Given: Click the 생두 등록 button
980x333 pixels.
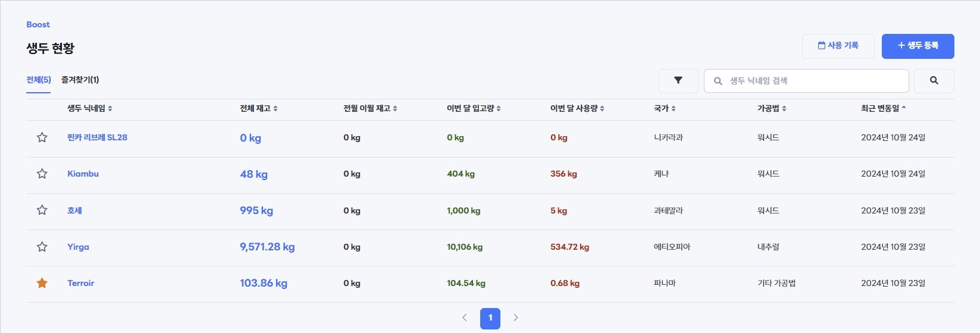Looking at the screenshot, I should pos(918,46).
